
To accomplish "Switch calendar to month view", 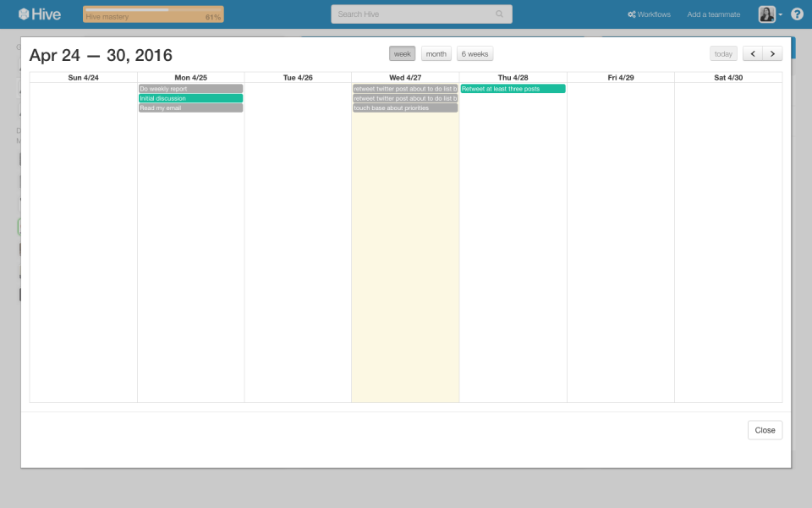I will pos(436,53).
